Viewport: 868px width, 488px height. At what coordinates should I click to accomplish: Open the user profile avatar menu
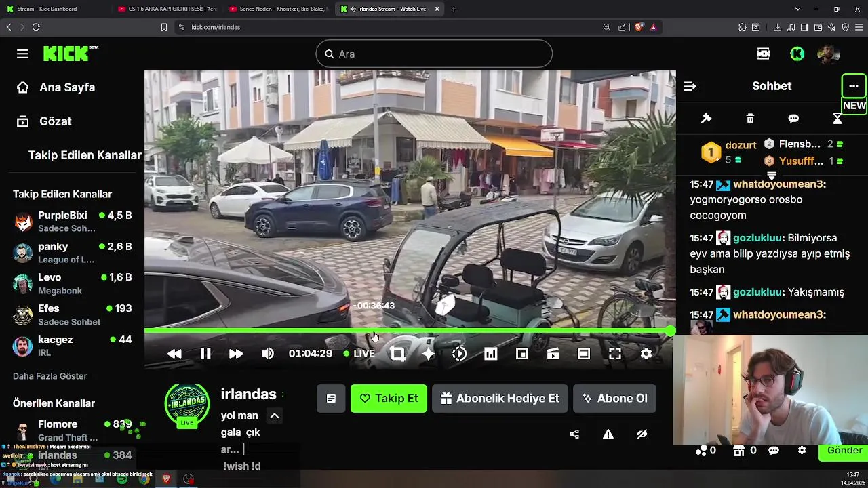click(x=829, y=54)
